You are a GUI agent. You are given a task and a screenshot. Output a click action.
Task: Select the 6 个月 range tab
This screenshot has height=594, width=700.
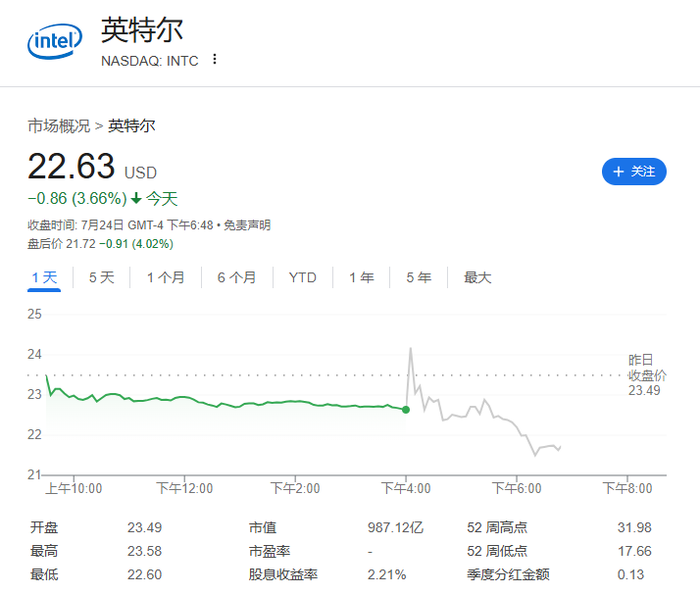(x=236, y=277)
